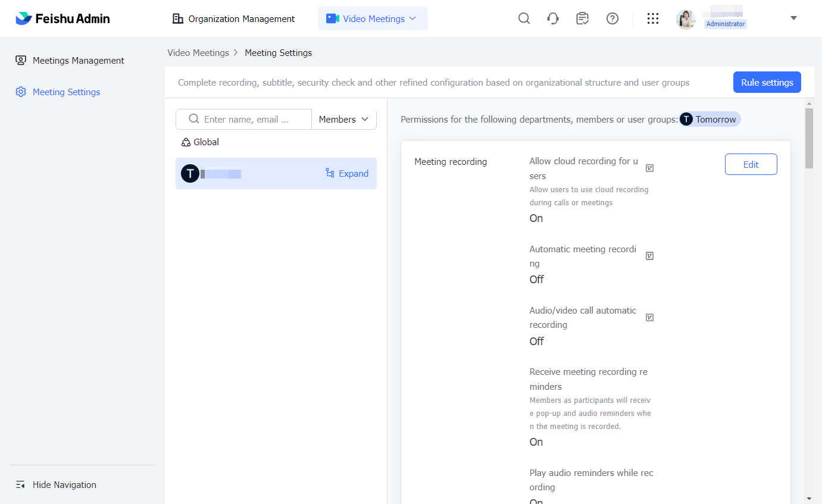
Task: Click the Meeting recording section label
Action: point(451,162)
